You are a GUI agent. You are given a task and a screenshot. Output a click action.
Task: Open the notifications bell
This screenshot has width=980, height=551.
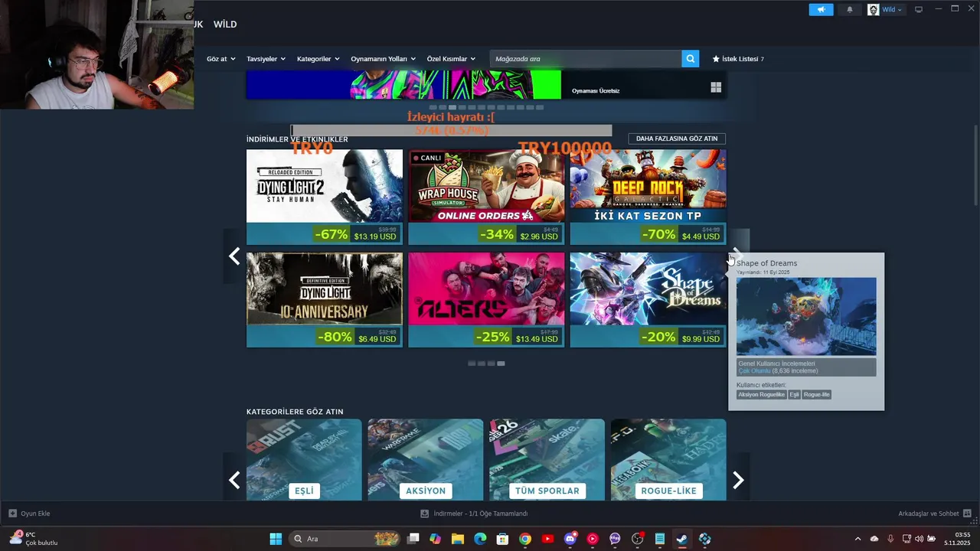pos(850,10)
